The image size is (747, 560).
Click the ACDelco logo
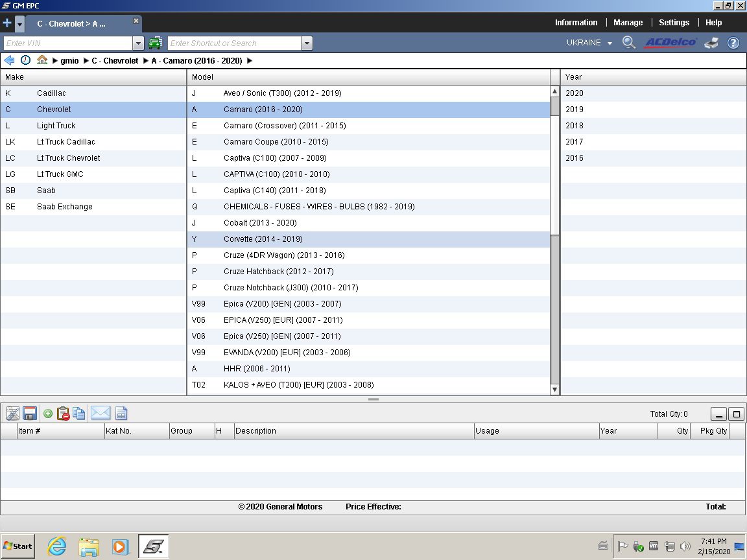click(x=670, y=43)
